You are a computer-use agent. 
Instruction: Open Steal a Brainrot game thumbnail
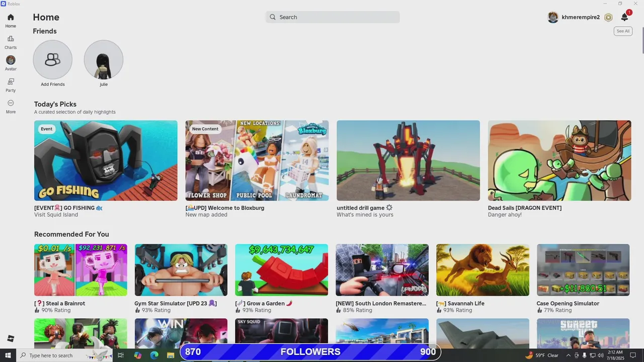tap(80, 270)
